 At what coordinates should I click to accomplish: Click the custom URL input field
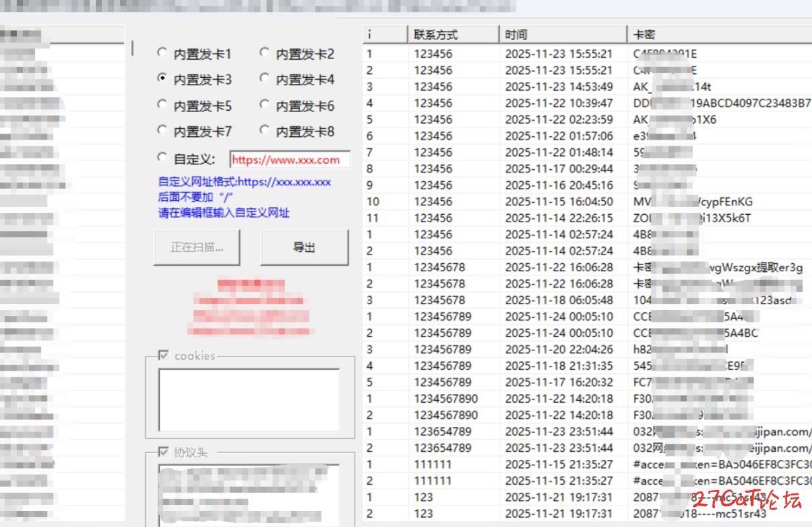289,160
